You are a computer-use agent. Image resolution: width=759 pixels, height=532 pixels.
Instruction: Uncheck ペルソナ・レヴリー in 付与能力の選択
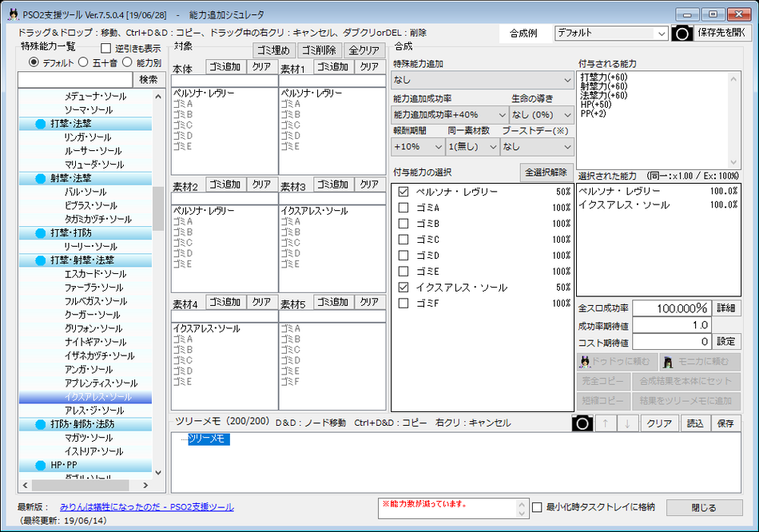(x=403, y=192)
